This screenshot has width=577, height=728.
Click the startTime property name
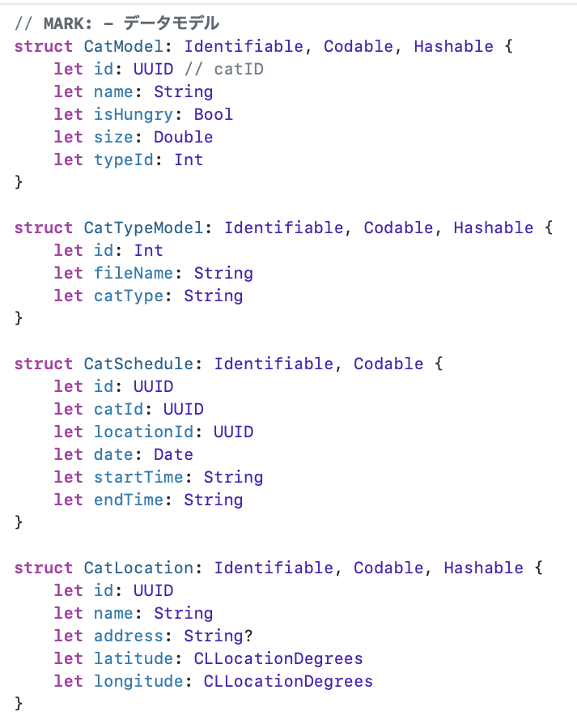(138, 478)
